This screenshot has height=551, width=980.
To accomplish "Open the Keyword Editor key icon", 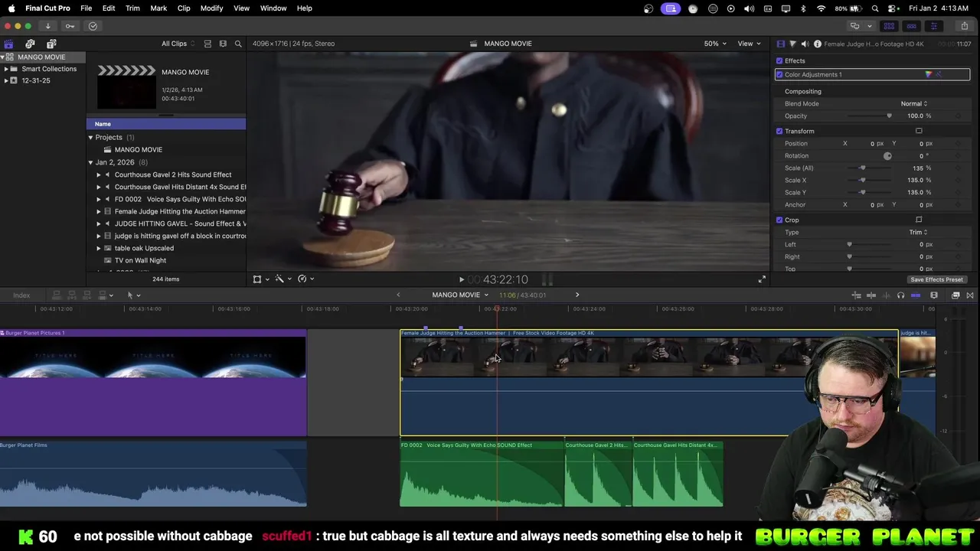I will point(70,26).
